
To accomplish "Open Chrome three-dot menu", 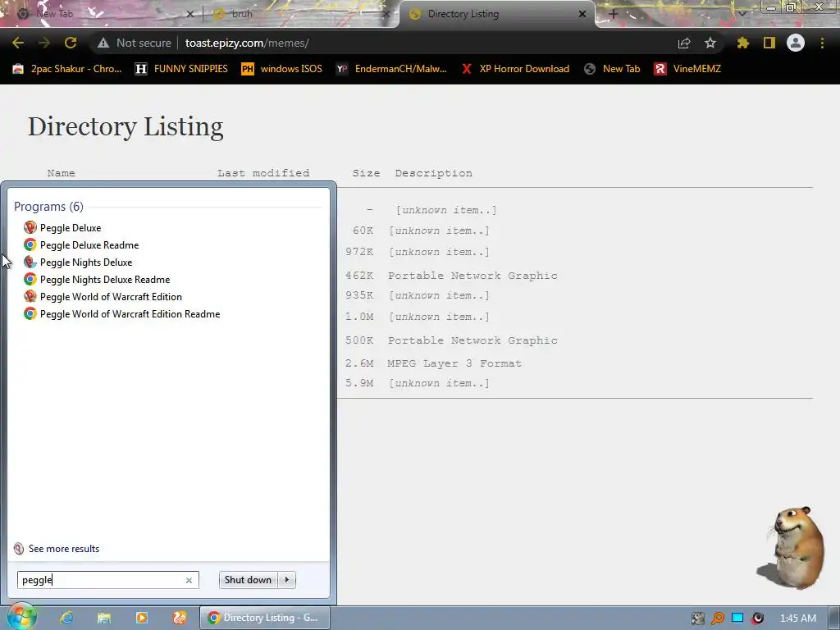I will click(822, 43).
